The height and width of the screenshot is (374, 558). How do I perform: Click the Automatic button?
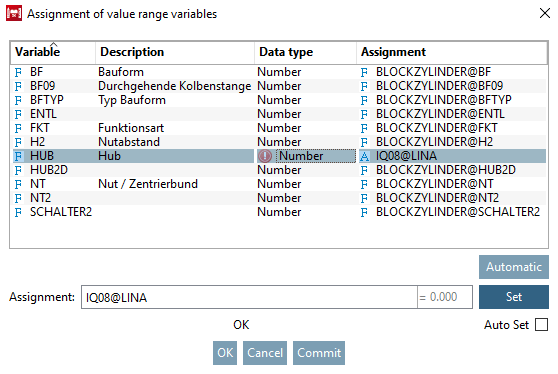click(514, 267)
